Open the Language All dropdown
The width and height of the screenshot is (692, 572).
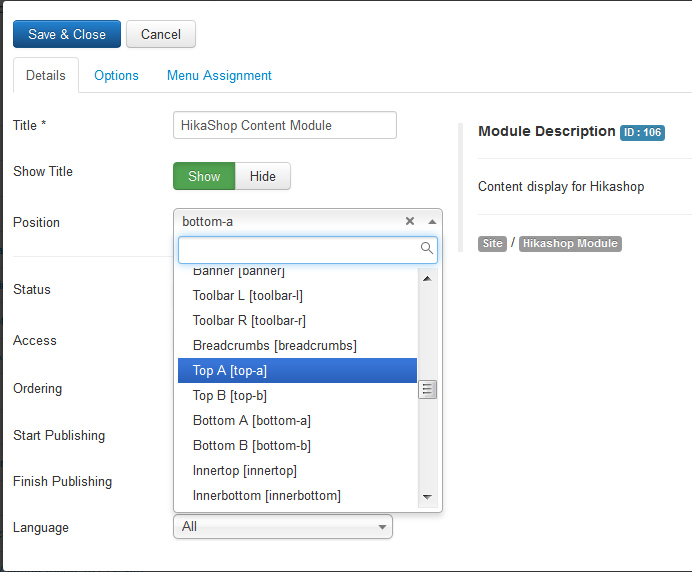coord(283,527)
